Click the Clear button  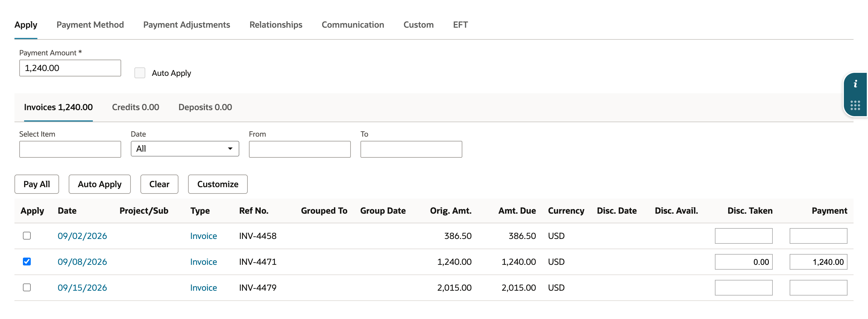click(159, 184)
